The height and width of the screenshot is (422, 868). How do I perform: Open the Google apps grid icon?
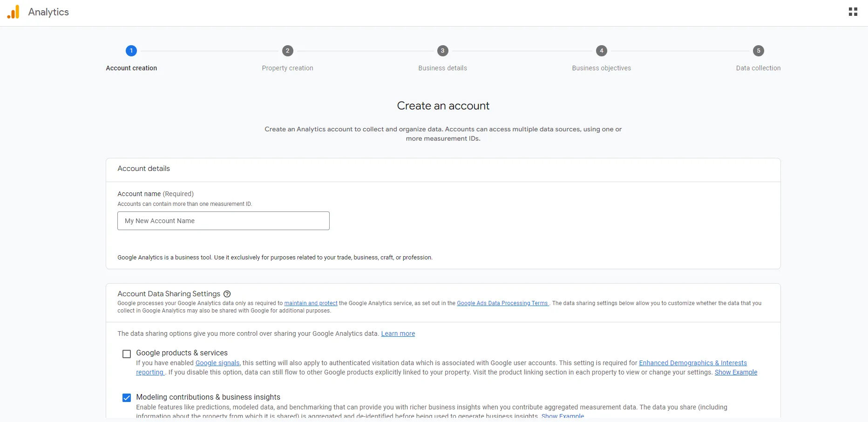pyautogui.click(x=854, y=12)
